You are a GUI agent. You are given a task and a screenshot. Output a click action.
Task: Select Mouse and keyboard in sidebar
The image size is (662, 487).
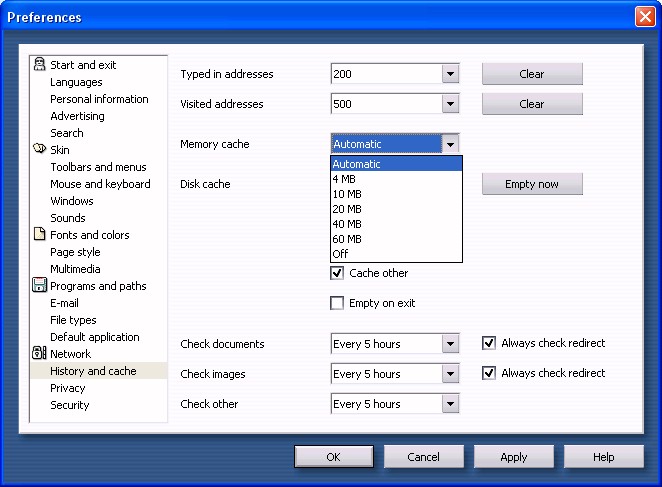point(100,184)
